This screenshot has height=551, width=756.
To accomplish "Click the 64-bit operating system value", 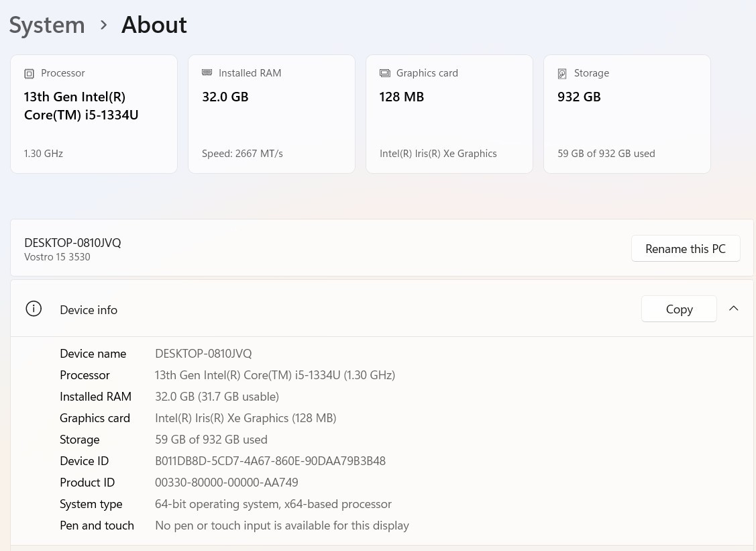I will (273, 504).
